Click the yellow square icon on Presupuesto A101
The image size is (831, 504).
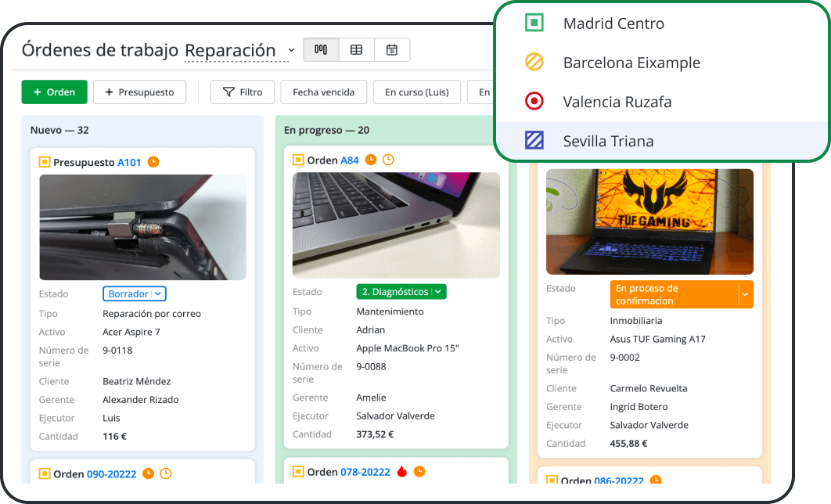(45, 162)
